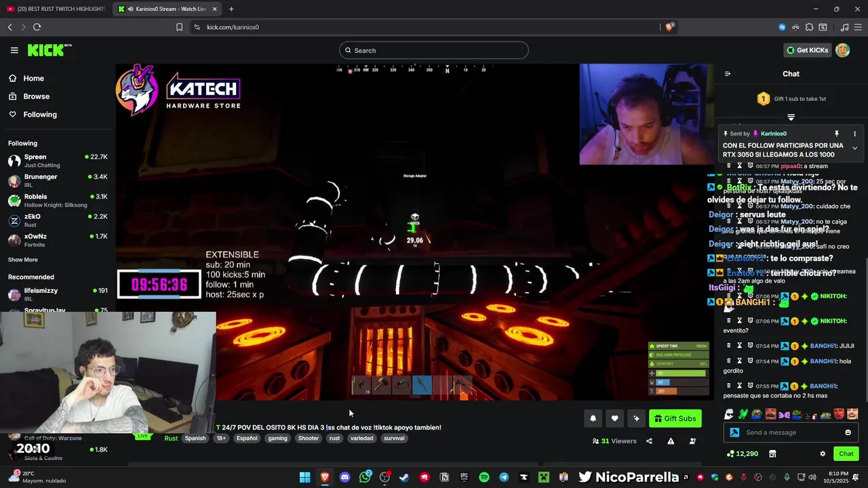Toggle follow heart button
Viewport: 868px width, 488px height.
tap(614, 418)
